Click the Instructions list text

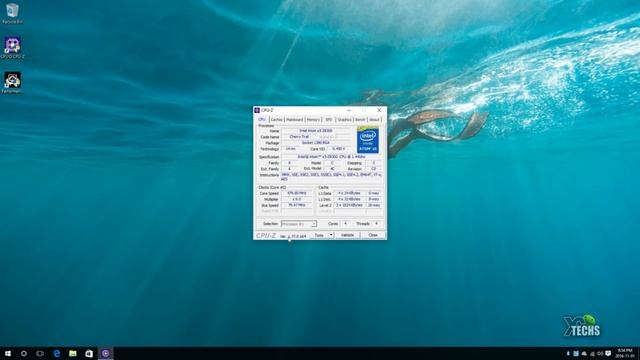[331, 177]
